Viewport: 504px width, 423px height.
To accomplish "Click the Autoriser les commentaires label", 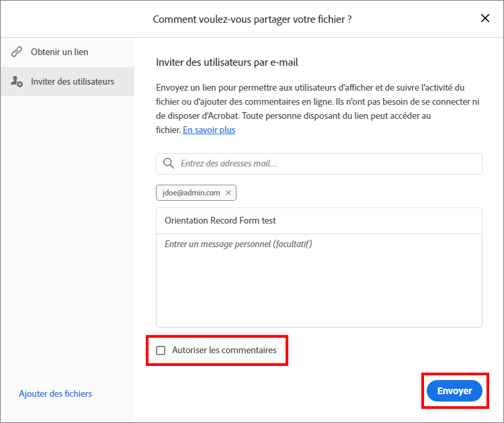I will 224,350.
